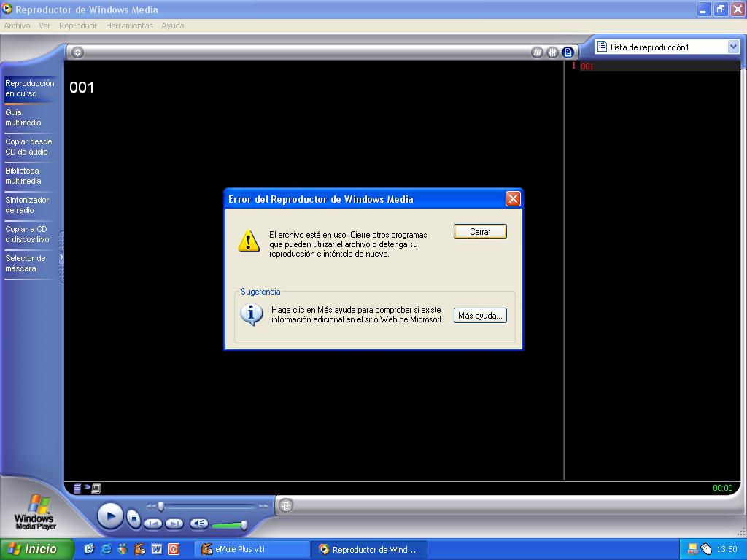Mute the player volume
This screenshot has height=560, width=747.
tap(199, 524)
